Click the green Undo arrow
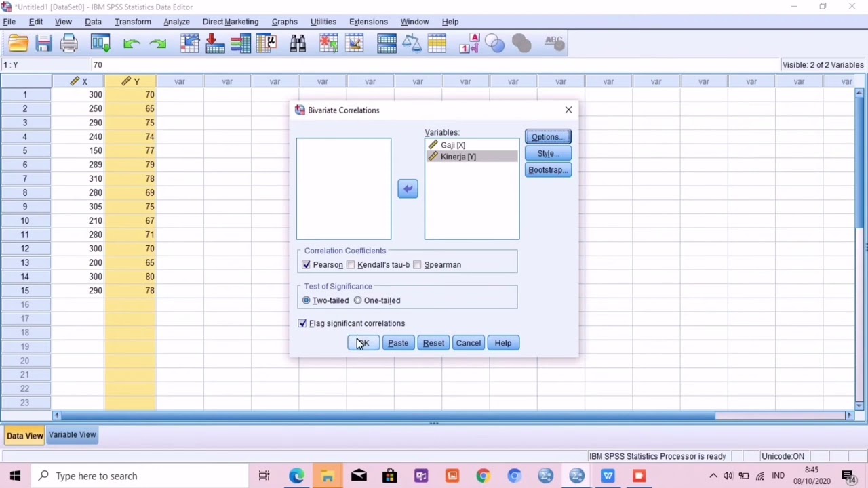This screenshot has height=488, width=868. 132,44
